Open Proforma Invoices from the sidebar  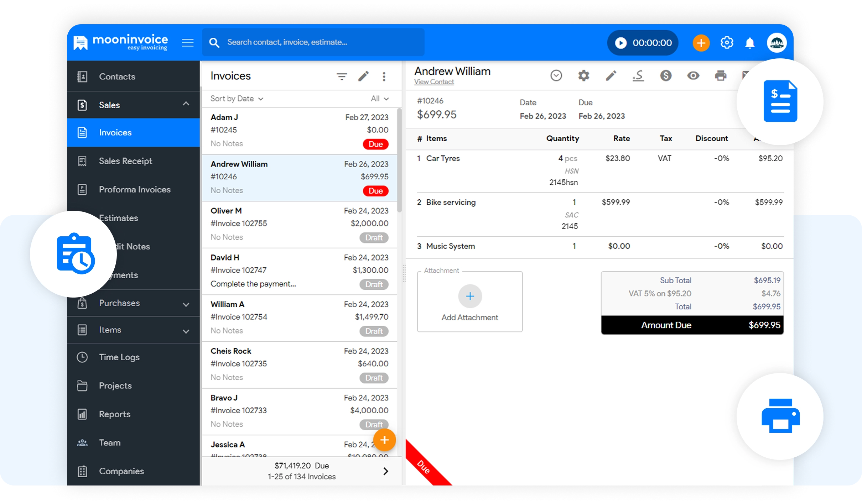point(134,189)
